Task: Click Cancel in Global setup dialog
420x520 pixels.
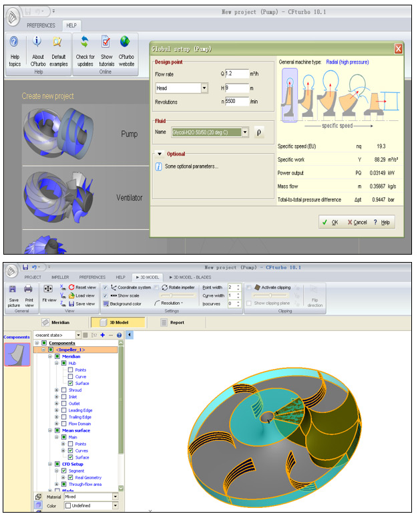Action: [357, 223]
